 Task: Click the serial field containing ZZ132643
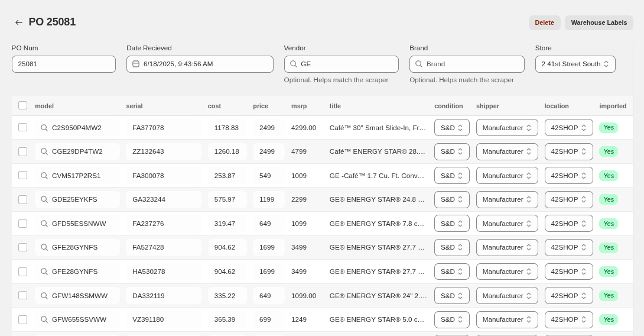[x=163, y=151]
